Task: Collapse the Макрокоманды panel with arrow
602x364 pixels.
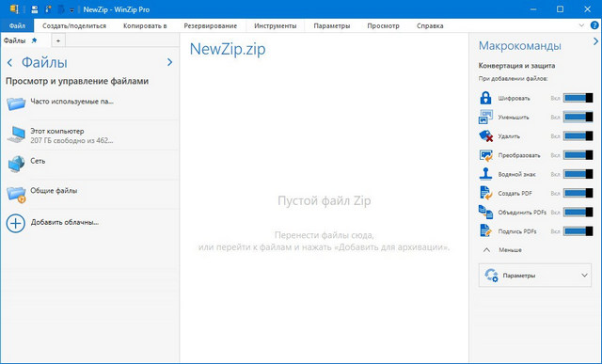Action: pyautogui.click(x=595, y=41)
